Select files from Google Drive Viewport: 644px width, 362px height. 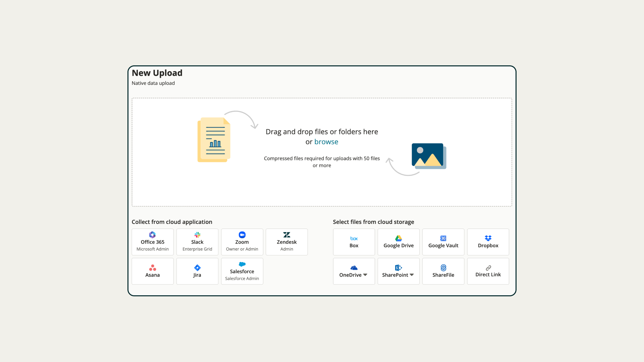click(x=398, y=242)
